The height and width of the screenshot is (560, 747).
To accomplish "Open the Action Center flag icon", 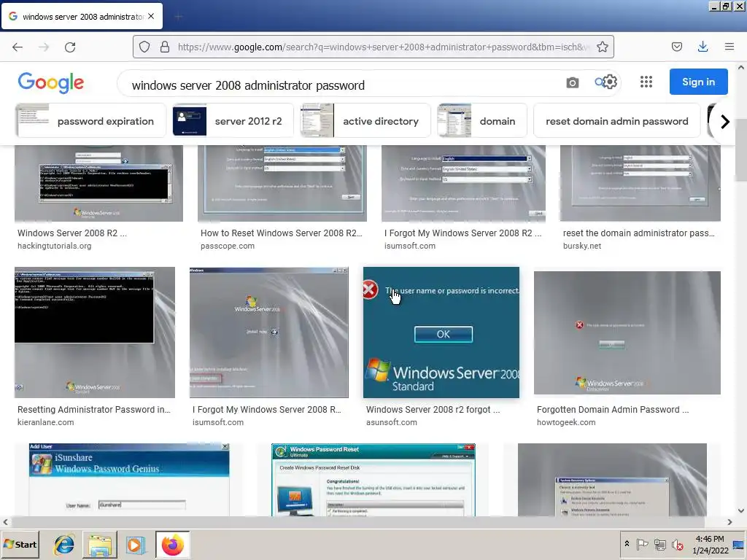I will 642,544.
